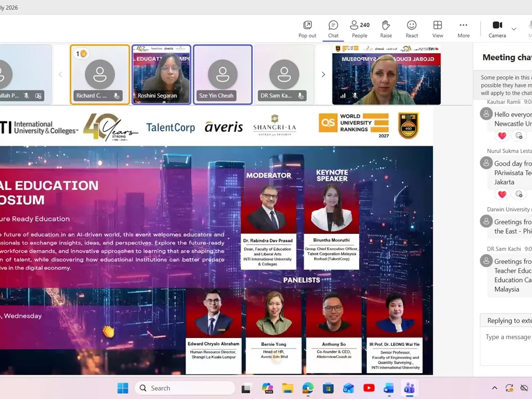Open the View layout options
The height and width of the screenshot is (399, 532).
pos(437,29)
